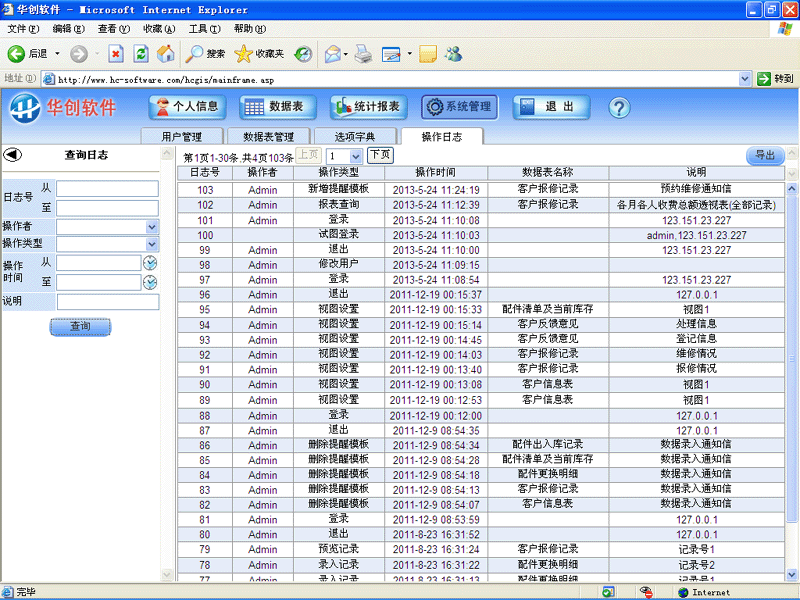Viewport: 800px width, 600px height.
Task: Open calendar picker for end time
Action: click(x=150, y=282)
